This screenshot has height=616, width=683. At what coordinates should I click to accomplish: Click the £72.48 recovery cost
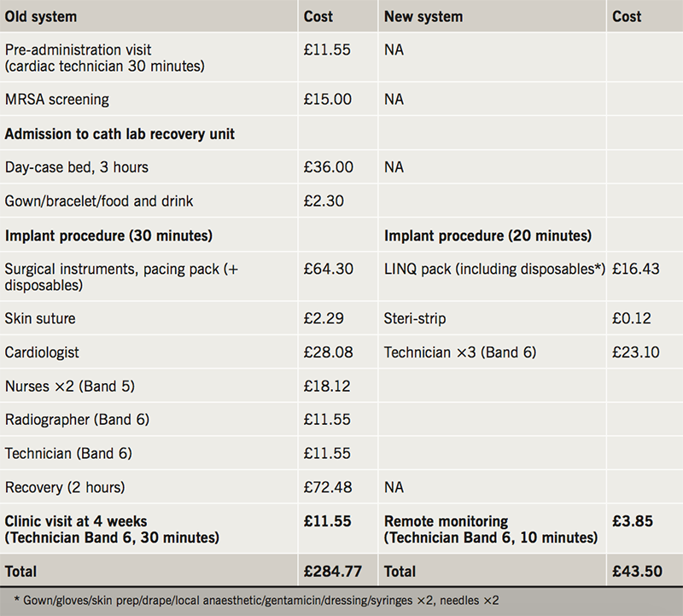coord(328,487)
